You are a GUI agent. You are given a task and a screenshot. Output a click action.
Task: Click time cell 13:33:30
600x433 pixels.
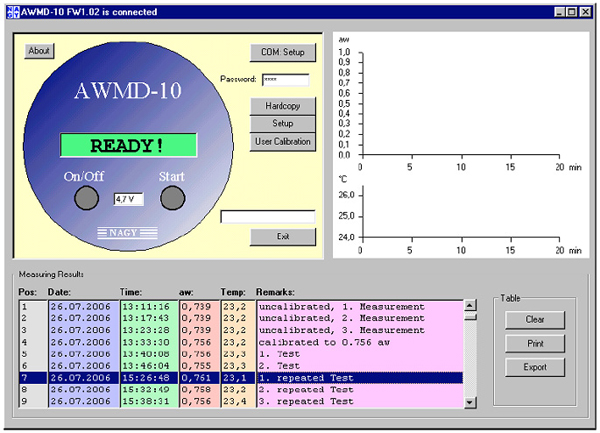click(146, 342)
